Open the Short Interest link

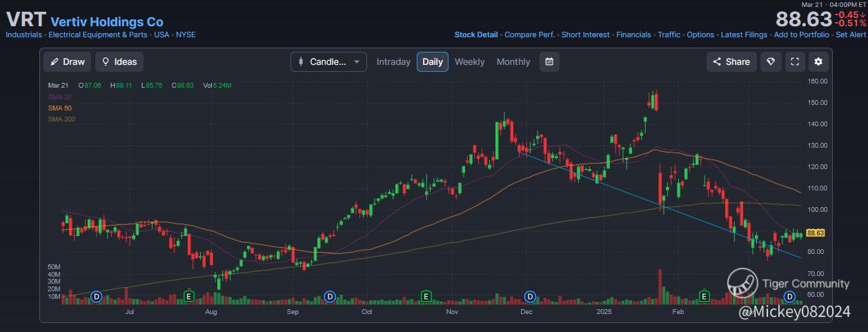pos(585,35)
